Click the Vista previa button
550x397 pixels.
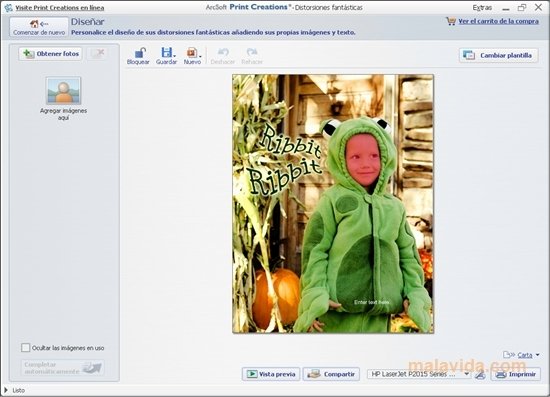(x=271, y=374)
